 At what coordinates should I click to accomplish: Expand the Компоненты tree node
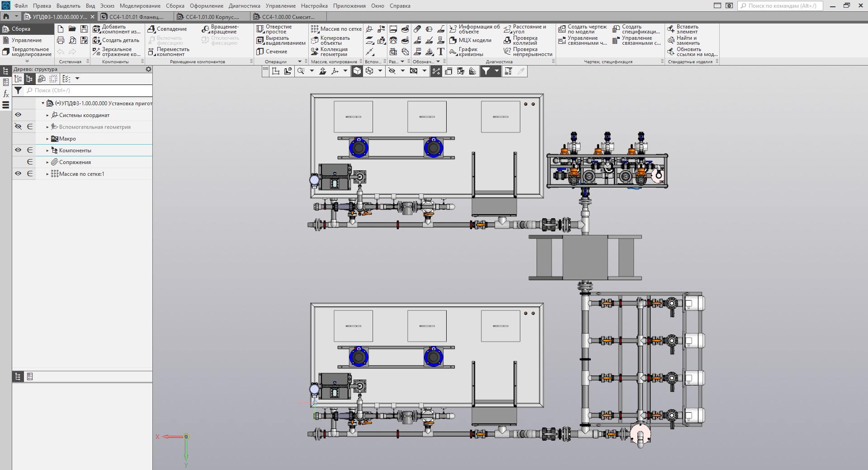(x=47, y=150)
